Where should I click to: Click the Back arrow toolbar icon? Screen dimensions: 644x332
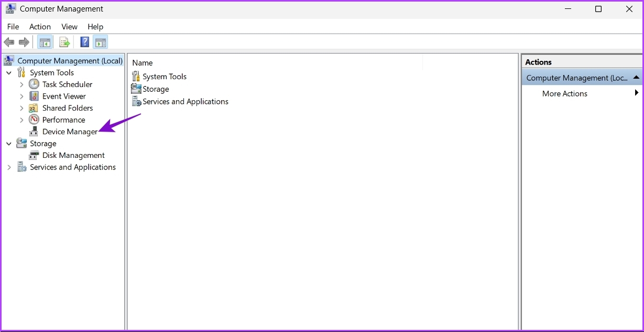[9, 42]
